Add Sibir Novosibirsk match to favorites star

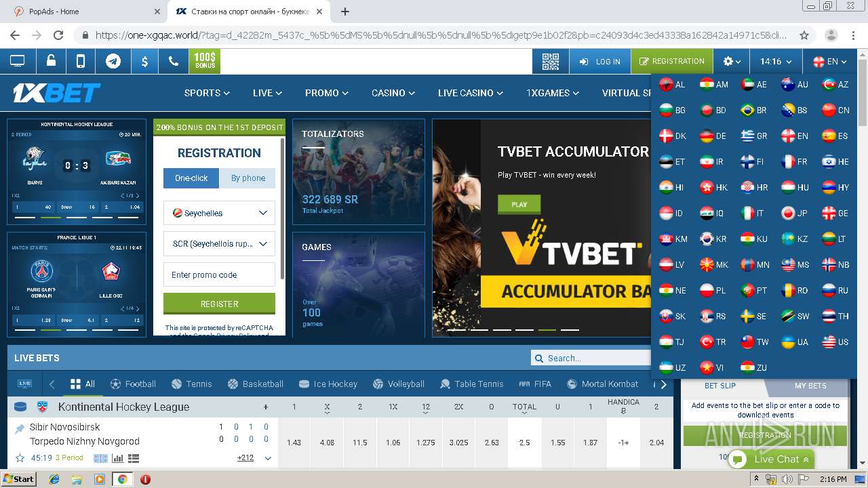coord(20,458)
